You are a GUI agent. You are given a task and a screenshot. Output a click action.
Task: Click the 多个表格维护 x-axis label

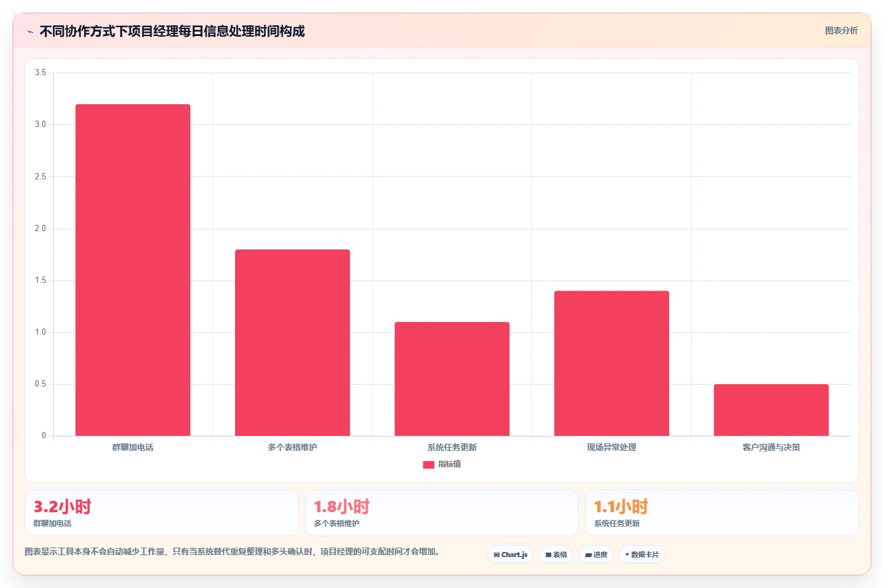point(293,447)
